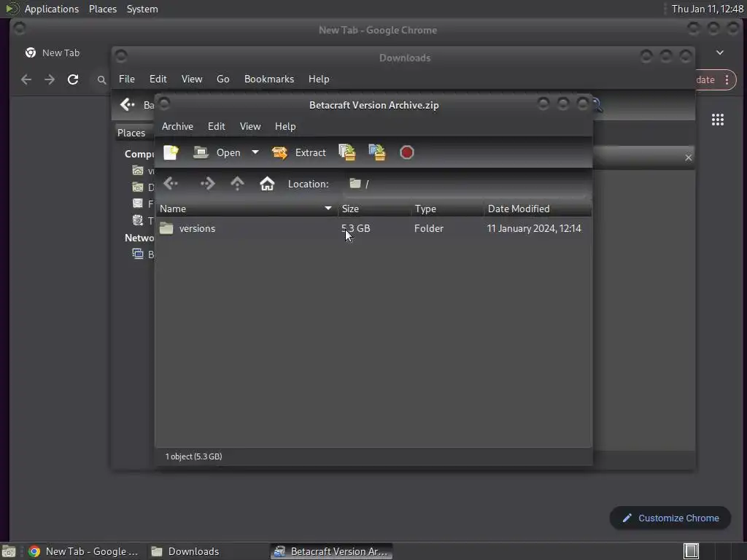The height and width of the screenshot is (560, 747).
Task: Sort by the Size column header
Action: [374, 209]
